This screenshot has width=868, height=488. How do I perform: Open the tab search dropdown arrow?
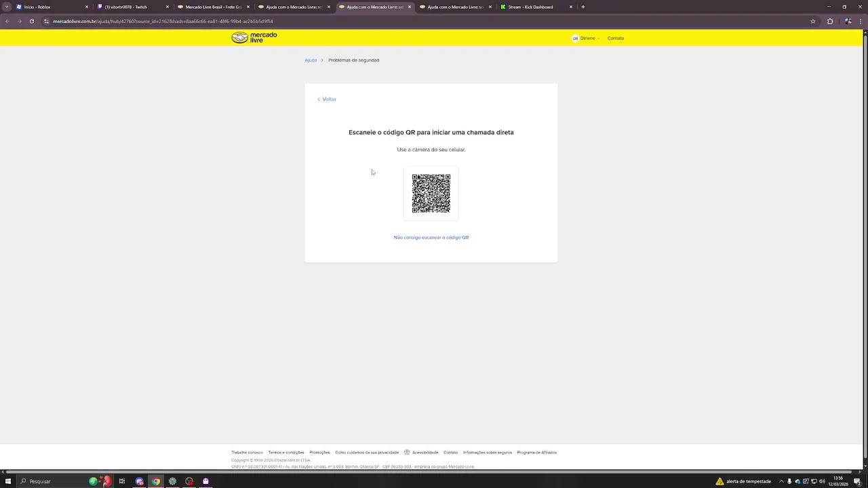[7, 7]
